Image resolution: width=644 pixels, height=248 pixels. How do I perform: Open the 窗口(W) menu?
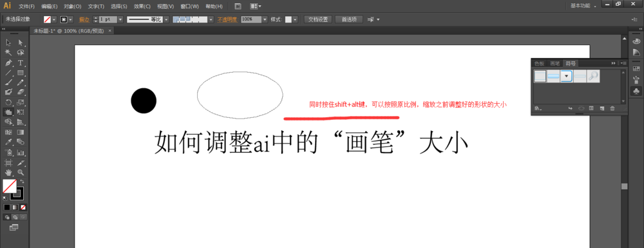pos(190,6)
